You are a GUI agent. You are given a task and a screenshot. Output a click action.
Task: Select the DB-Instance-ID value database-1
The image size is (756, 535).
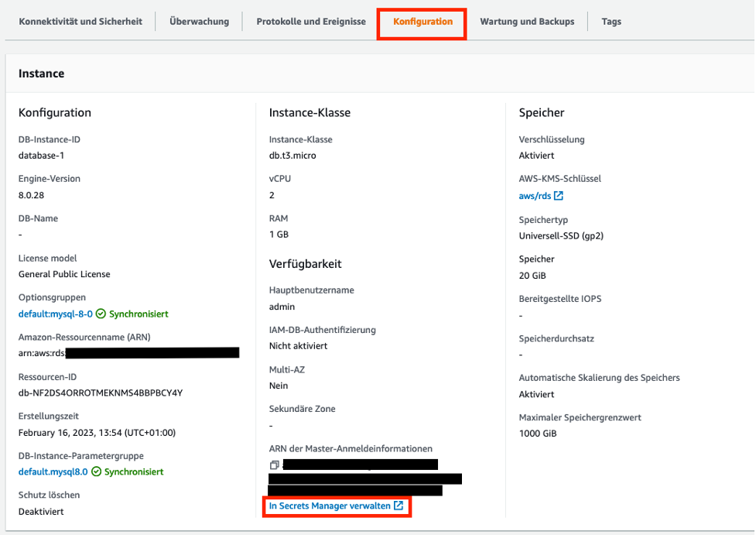click(x=42, y=156)
